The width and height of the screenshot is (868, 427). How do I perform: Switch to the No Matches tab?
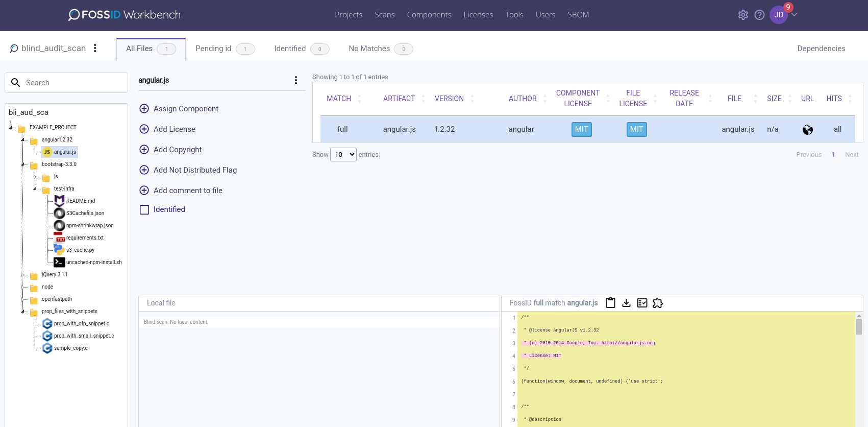coord(381,49)
